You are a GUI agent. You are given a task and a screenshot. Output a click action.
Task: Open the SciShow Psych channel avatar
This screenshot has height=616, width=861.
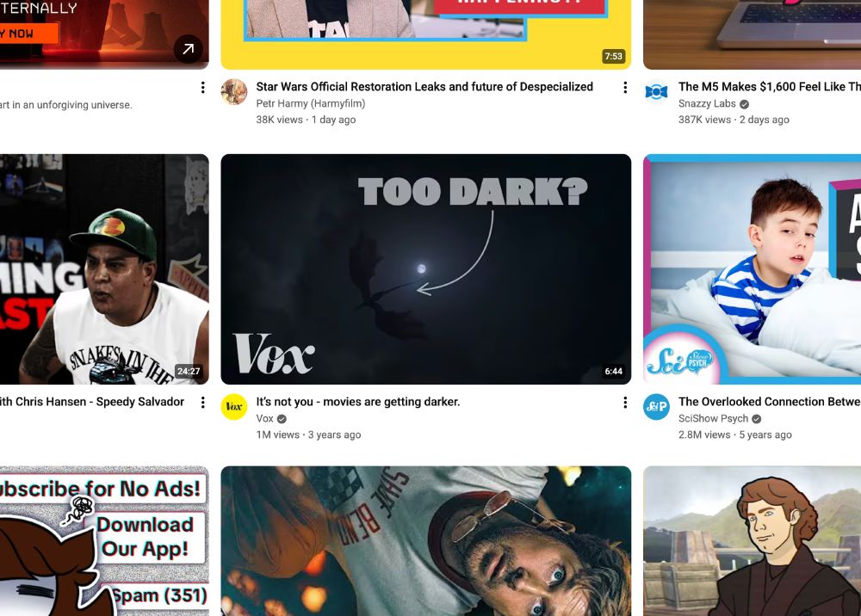[x=656, y=406]
